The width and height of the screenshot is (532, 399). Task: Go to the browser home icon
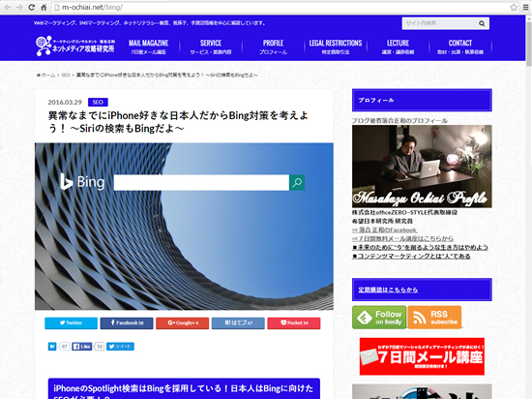pyautogui.click(x=44, y=7)
